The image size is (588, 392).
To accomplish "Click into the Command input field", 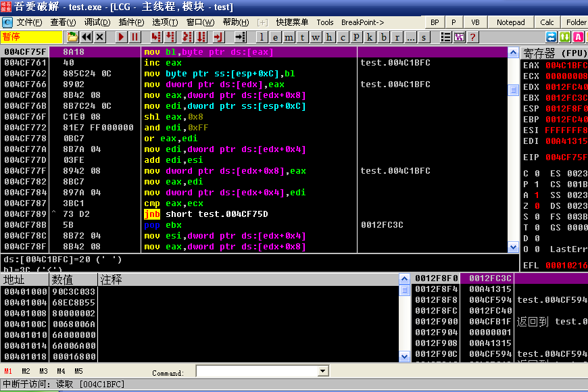I will [258, 371].
